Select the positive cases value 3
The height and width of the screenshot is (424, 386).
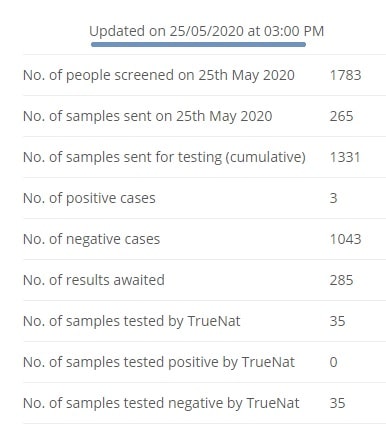(333, 198)
